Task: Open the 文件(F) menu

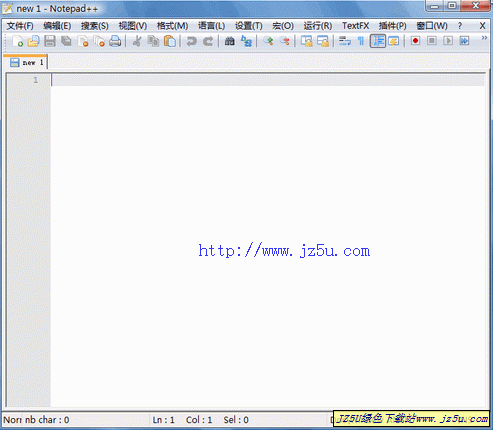Action: (20, 26)
